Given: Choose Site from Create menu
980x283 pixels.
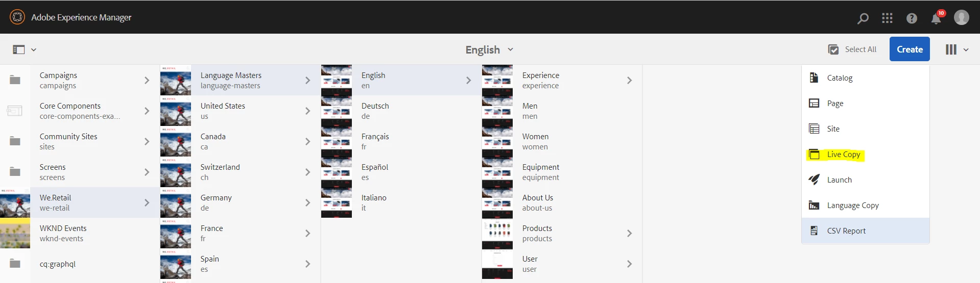Looking at the screenshot, I should click(866, 128).
